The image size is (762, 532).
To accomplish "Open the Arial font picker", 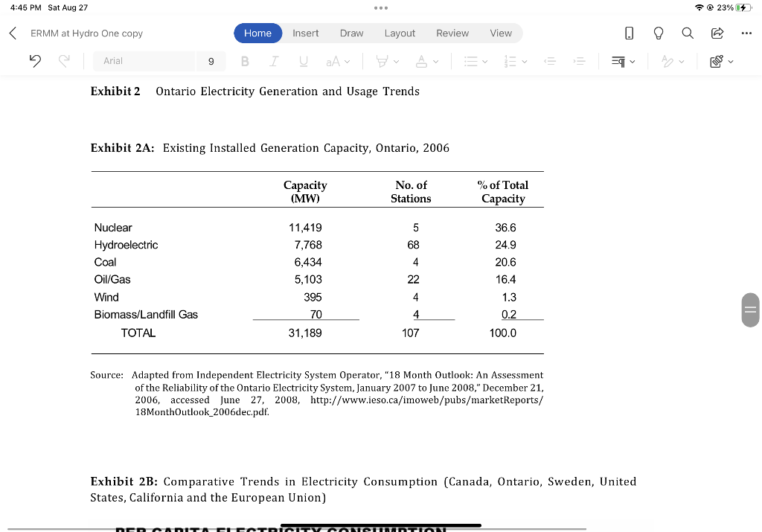I will [x=144, y=61].
